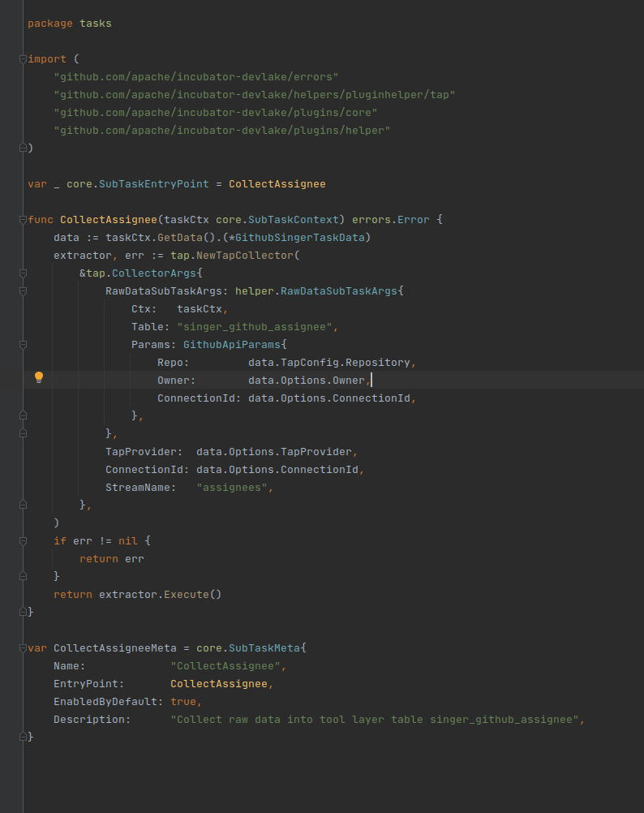
Task: Click 'CollectAssignee' in the func signature
Action: point(109,220)
